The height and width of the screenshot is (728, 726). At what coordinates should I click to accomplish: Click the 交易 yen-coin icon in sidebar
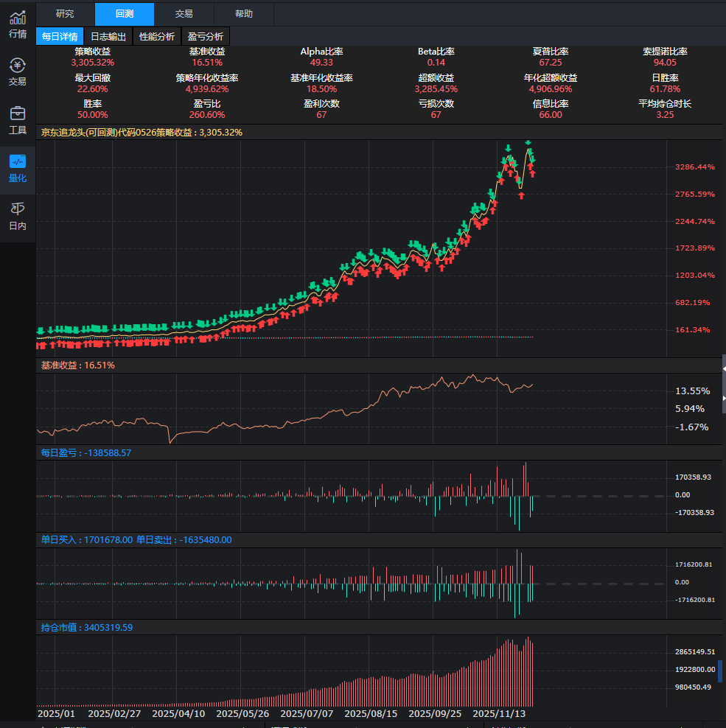coord(18,71)
